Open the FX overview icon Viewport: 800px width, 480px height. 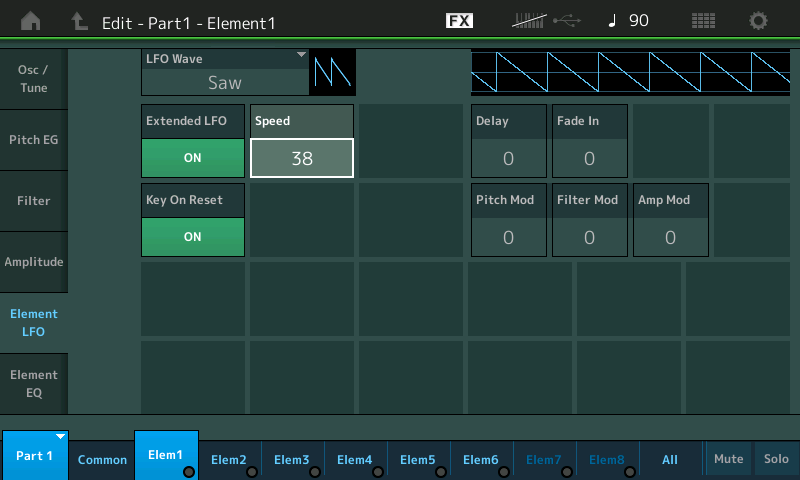tap(459, 21)
